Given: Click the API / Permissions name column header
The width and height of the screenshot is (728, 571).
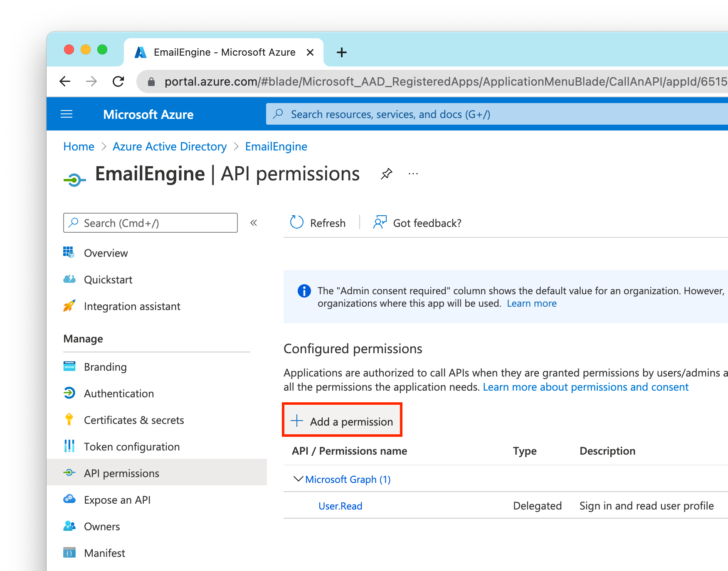Looking at the screenshot, I should [x=349, y=451].
